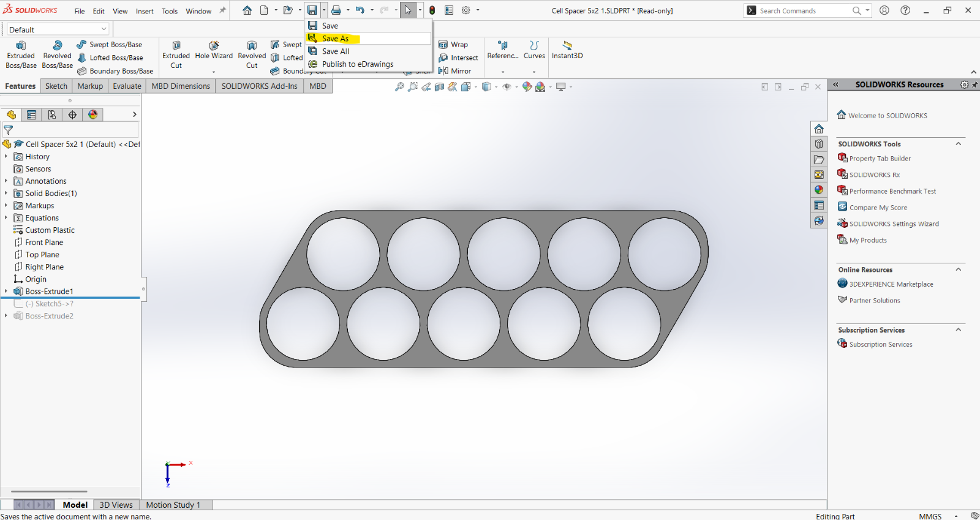
Task: Undo the last action
Action: (x=360, y=10)
